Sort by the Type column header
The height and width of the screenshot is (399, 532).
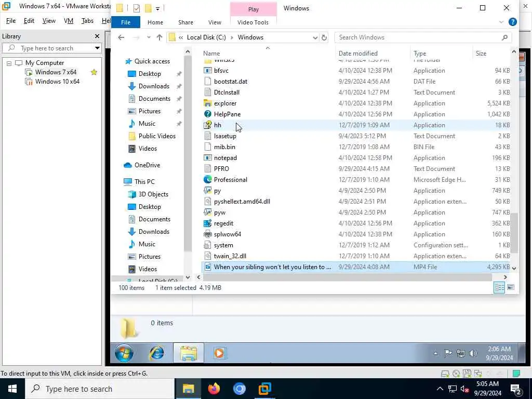(420, 54)
